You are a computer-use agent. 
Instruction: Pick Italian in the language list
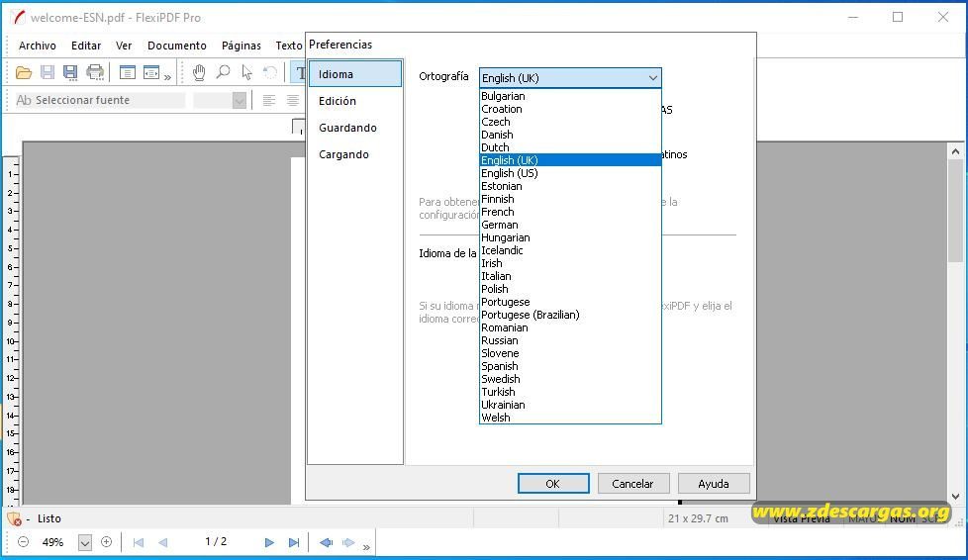(570, 276)
